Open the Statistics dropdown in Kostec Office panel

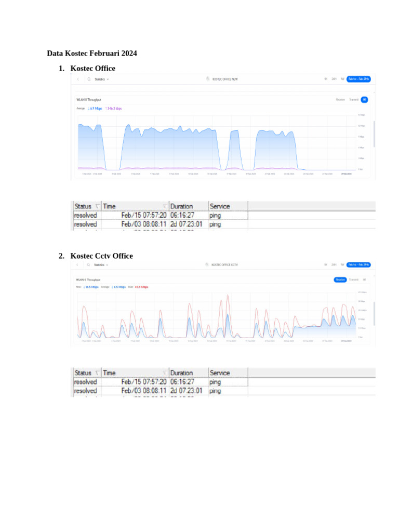point(102,79)
